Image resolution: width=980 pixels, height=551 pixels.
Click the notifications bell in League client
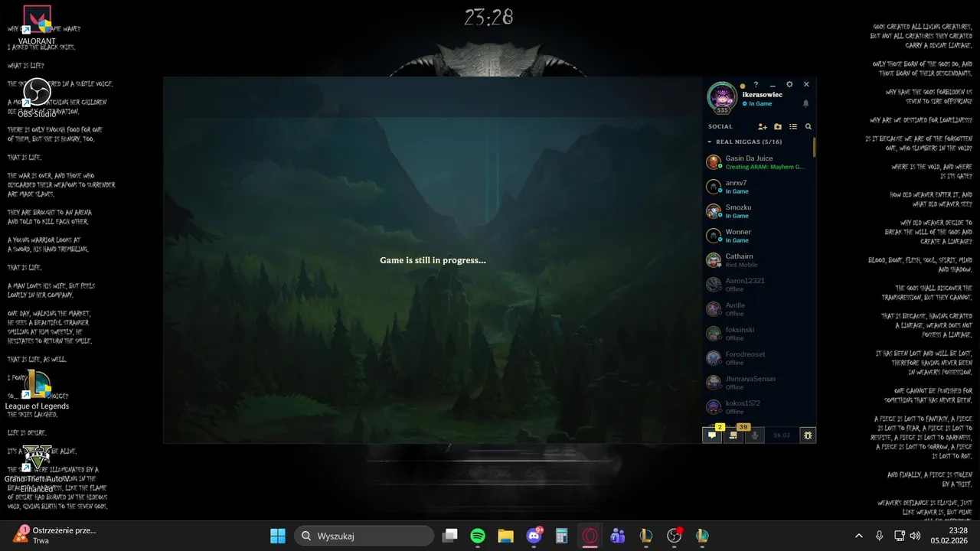point(805,103)
